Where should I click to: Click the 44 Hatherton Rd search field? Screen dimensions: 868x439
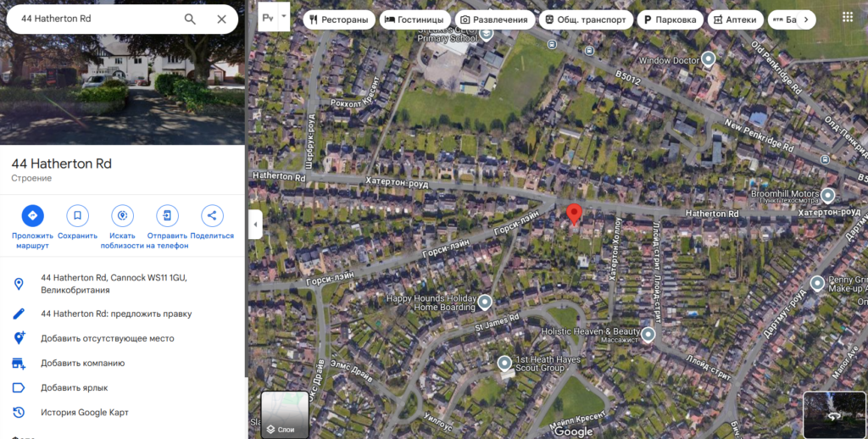pyautogui.click(x=97, y=19)
